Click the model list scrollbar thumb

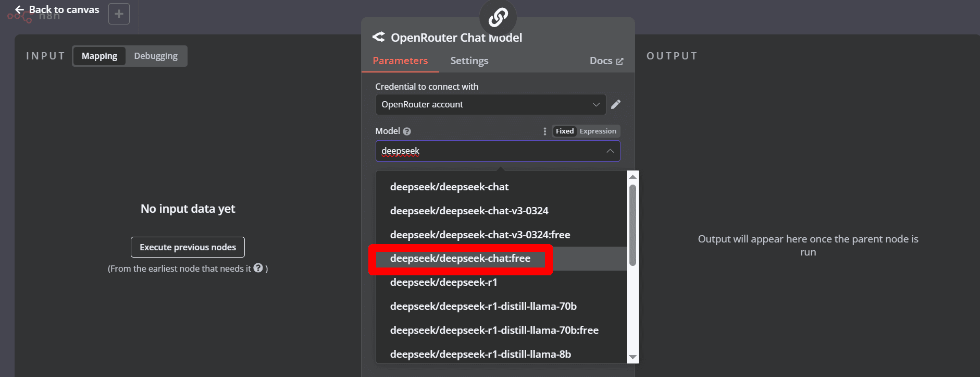(632, 225)
